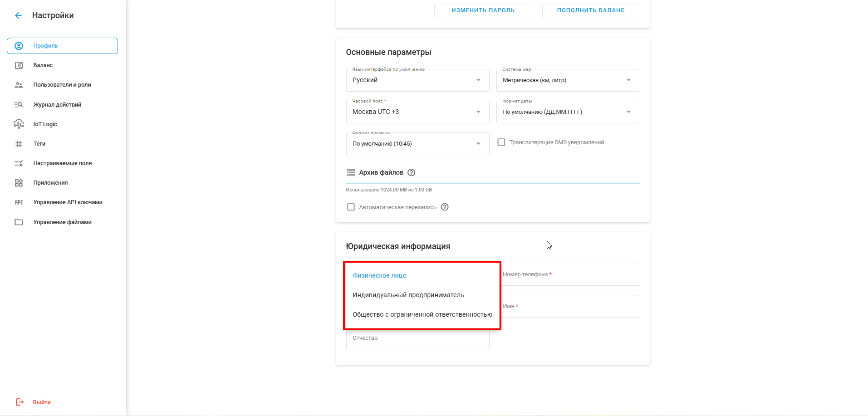Click help icon beside Автоматическая перезапись
Viewport: 868px width, 416px height.
click(445, 207)
